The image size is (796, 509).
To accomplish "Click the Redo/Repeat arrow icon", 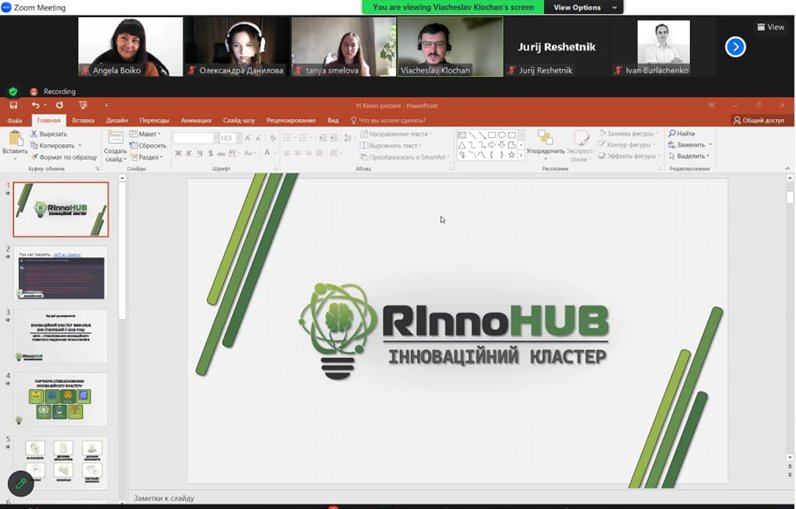I will tap(59, 105).
